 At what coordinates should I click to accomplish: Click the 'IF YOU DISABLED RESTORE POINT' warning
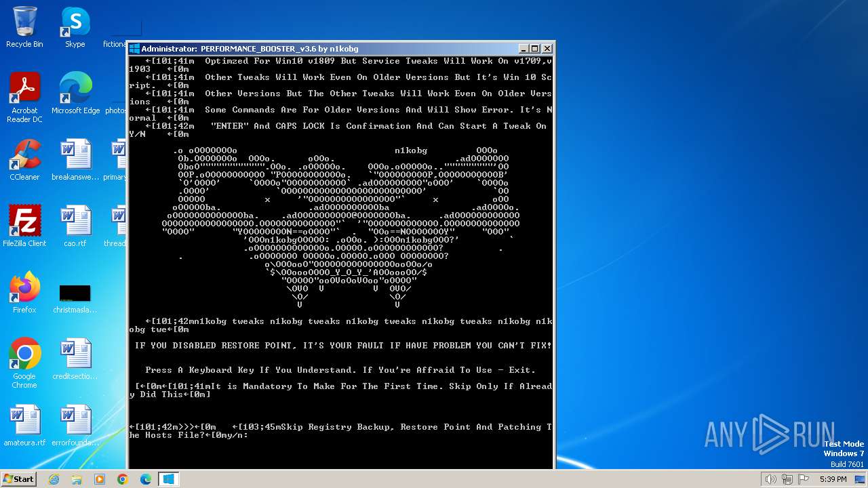(x=343, y=346)
